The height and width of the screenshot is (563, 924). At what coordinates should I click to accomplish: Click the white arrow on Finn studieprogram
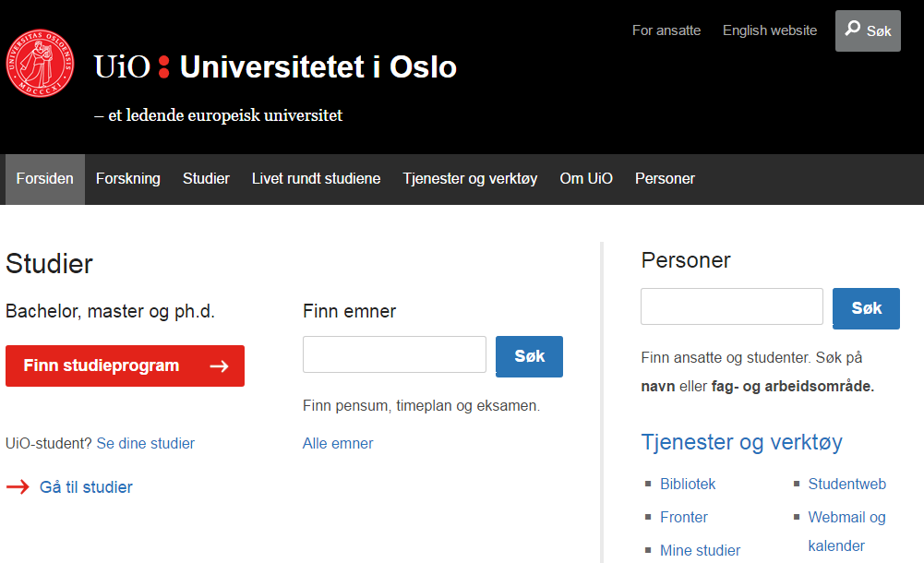219,366
